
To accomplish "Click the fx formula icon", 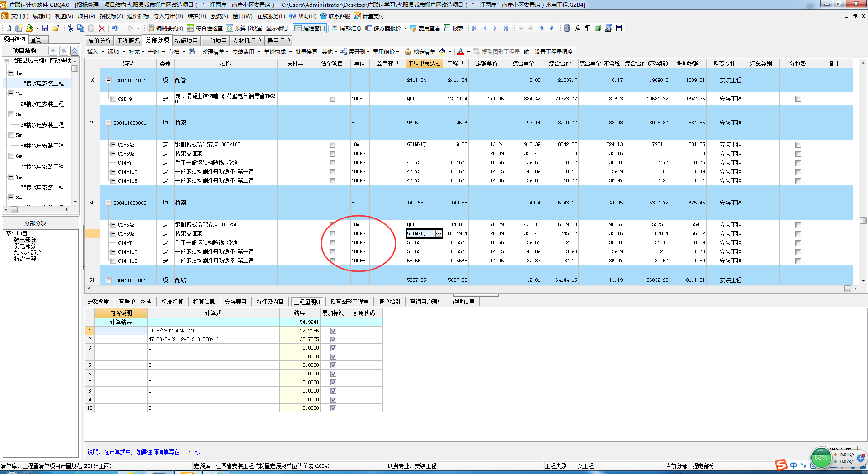I will pos(577,28).
